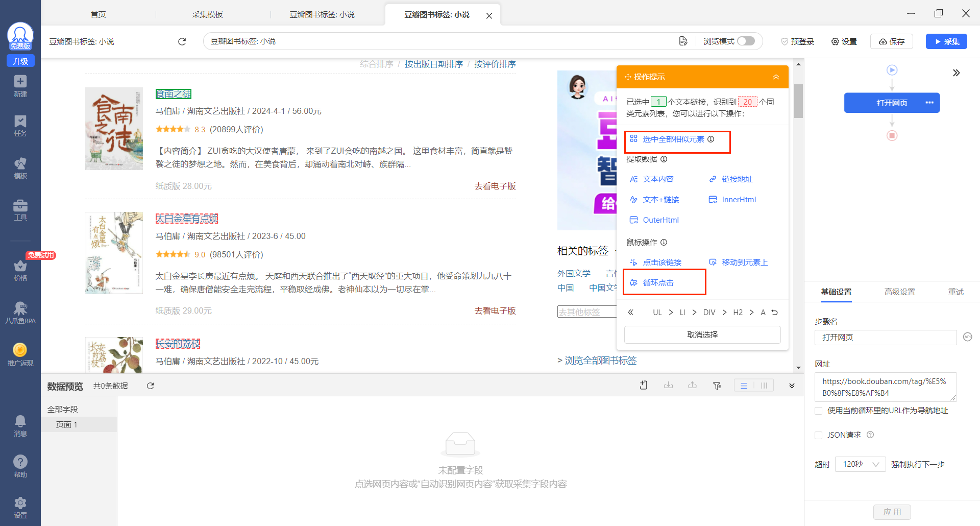Image resolution: width=980 pixels, height=526 pixels.
Task: Click the 网址 URL text area
Action: pyautogui.click(x=886, y=387)
